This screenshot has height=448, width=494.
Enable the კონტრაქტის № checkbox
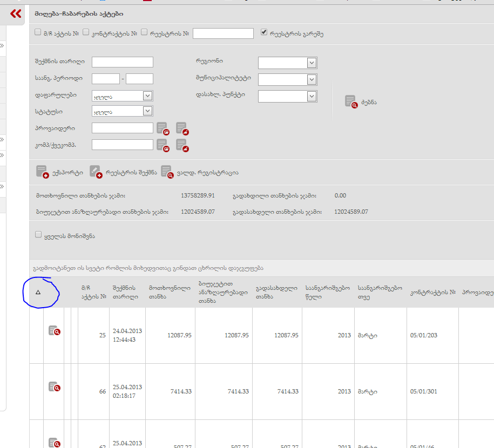(x=86, y=32)
